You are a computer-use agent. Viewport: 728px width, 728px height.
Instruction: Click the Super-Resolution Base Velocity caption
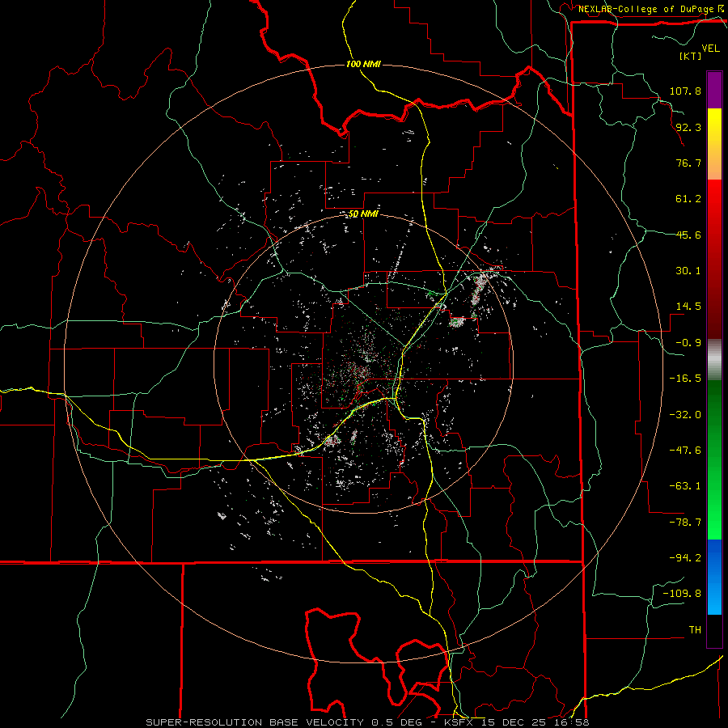(x=367, y=722)
